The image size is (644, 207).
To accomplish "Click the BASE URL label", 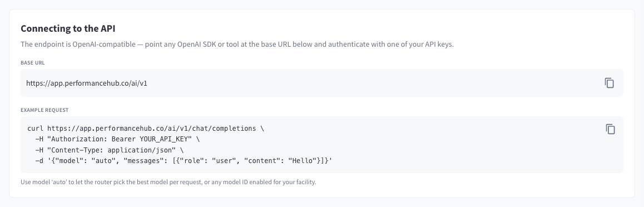I will click(x=33, y=63).
